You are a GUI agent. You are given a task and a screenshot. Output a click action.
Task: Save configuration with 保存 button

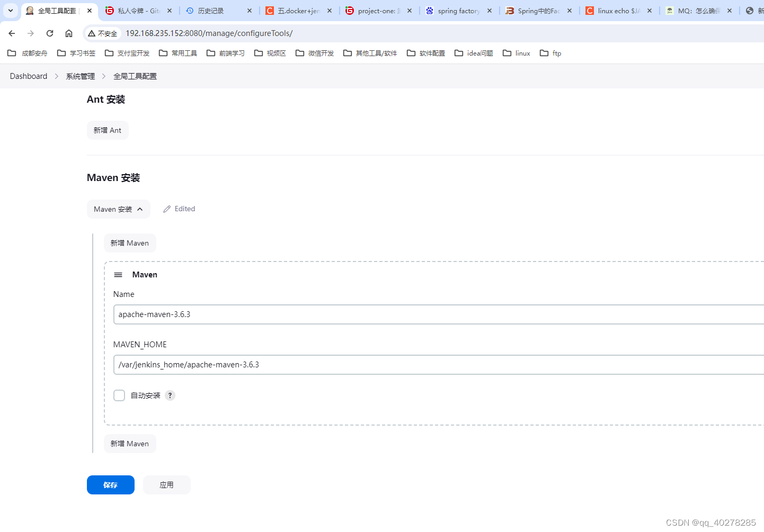(111, 485)
